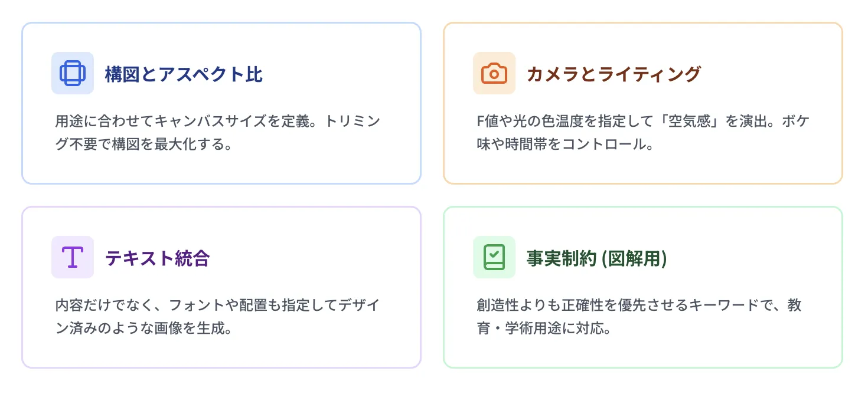The image size is (868, 394).
Task: Click the blue icon badge background square
Action: point(72,73)
